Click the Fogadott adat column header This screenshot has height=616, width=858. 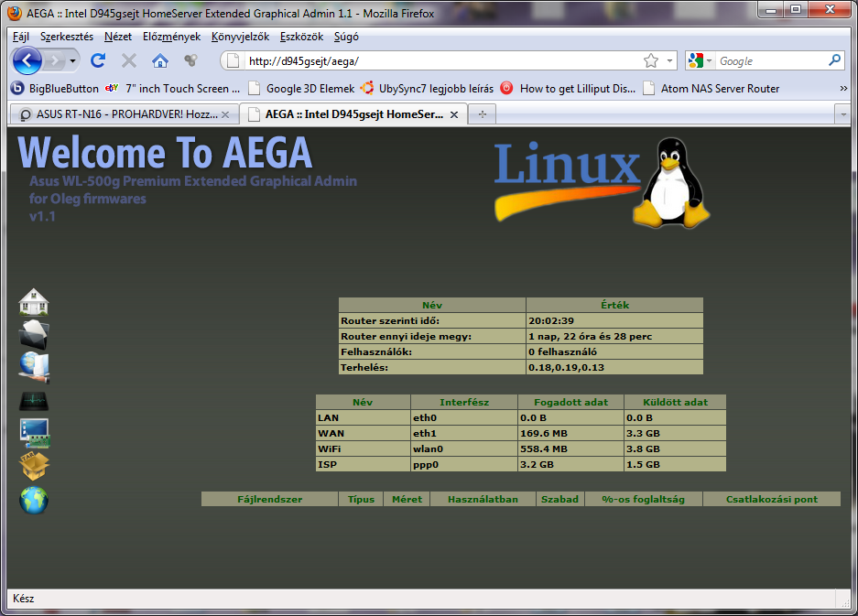(570, 402)
